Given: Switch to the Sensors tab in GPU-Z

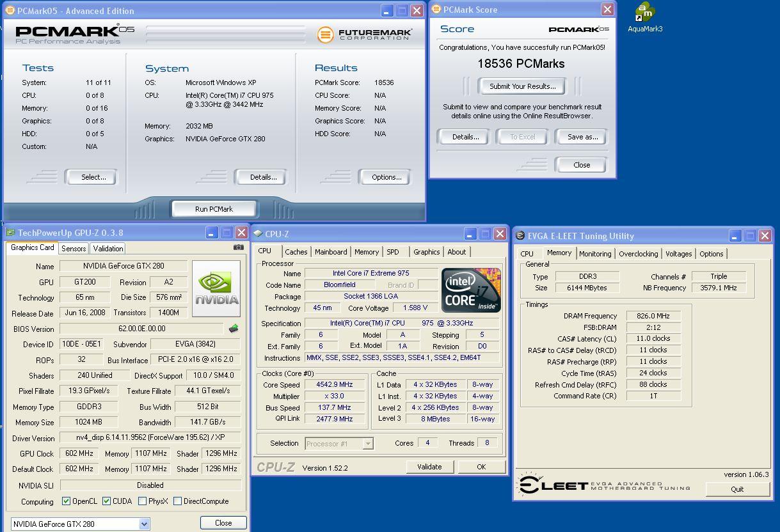Looking at the screenshot, I should [74, 249].
